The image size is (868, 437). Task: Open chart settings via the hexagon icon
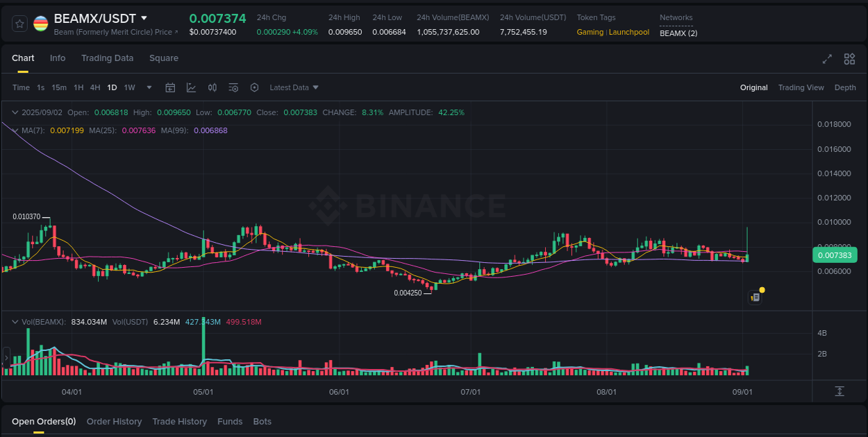coord(254,87)
